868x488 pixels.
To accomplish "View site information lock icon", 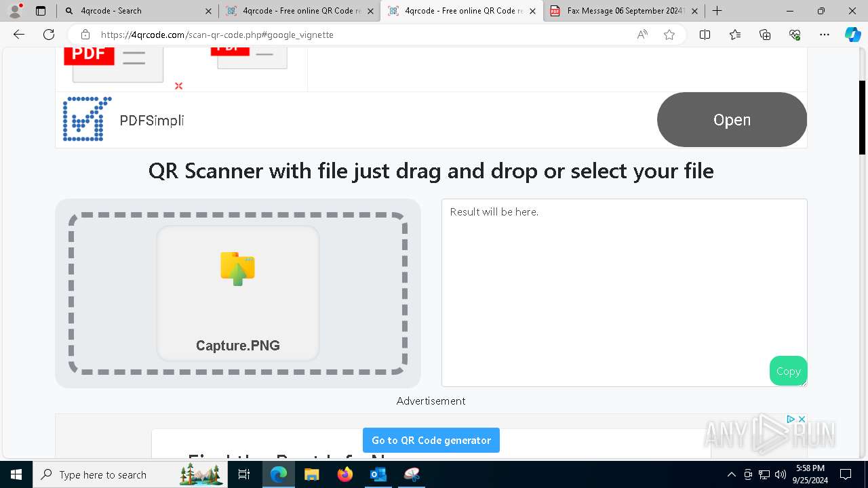I will 85,35.
